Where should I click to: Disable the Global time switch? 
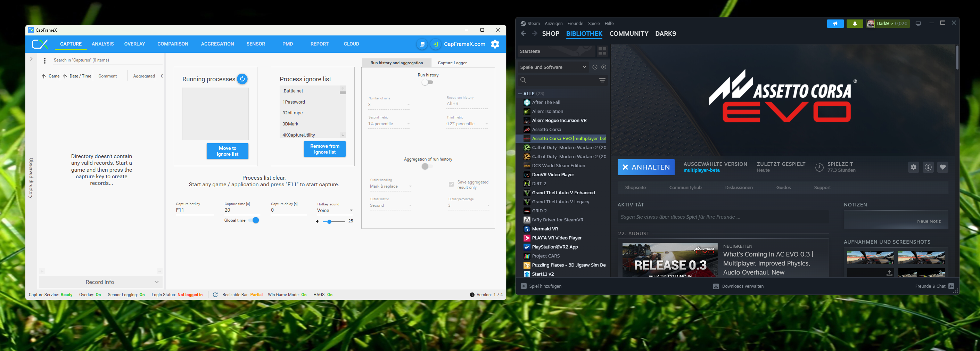pyautogui.click(x=254, y=220)
